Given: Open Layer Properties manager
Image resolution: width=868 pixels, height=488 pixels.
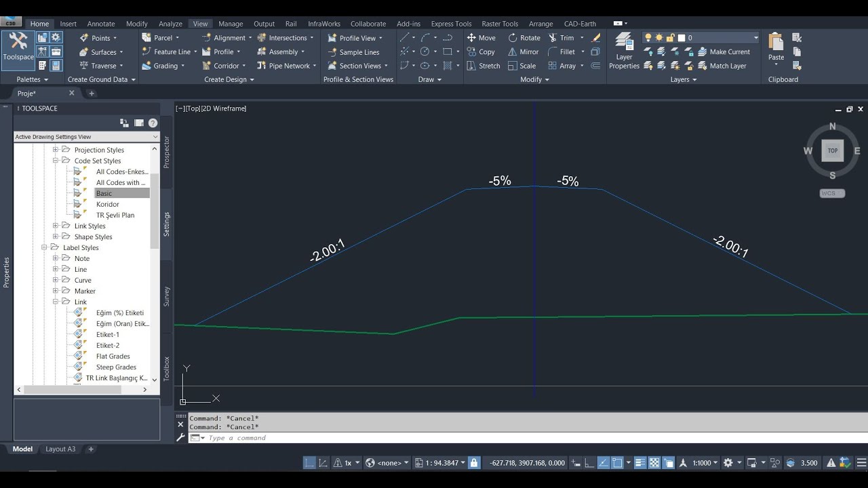Looking at the screenshot, I should [x=624, y=52].
